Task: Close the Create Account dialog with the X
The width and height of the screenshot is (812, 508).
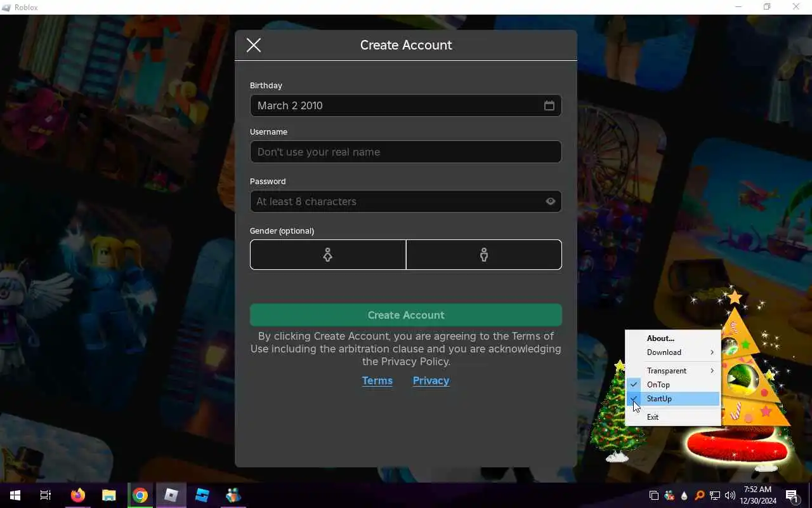Action: click(254, 45)
